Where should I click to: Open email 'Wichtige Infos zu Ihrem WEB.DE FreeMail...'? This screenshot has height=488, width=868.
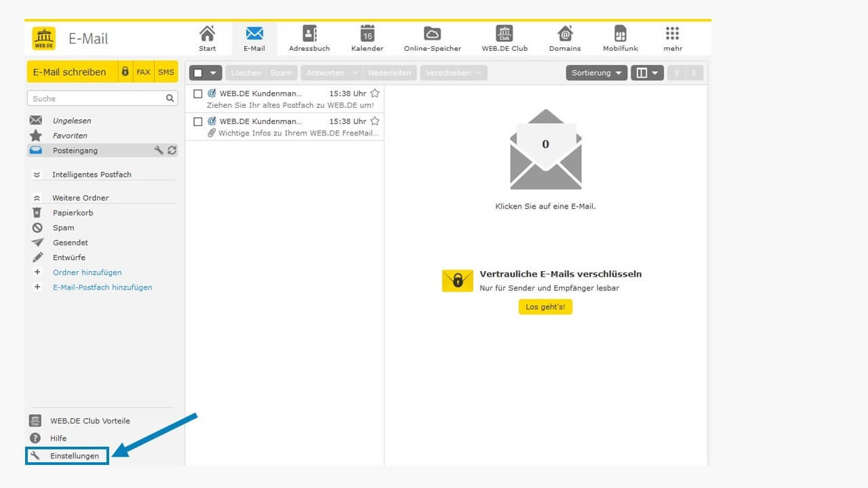tap(285, 127)
